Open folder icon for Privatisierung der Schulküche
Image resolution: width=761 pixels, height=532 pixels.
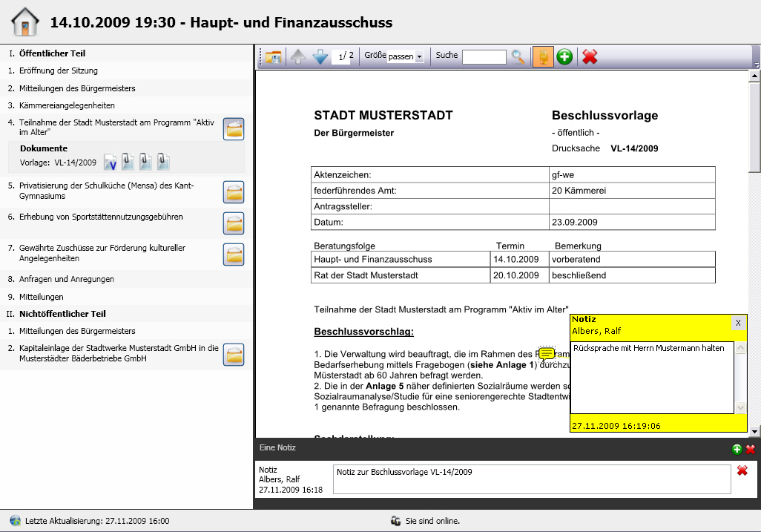(x=234, y=192)
